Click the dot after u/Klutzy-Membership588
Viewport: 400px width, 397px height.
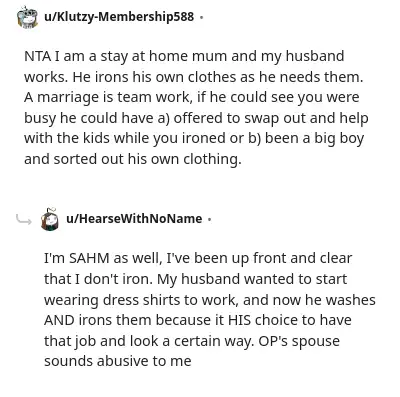coord(201,17)
